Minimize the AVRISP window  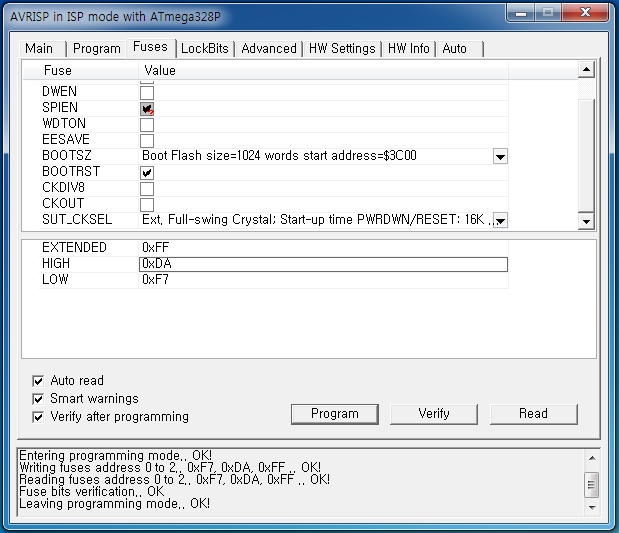[521, 13]
